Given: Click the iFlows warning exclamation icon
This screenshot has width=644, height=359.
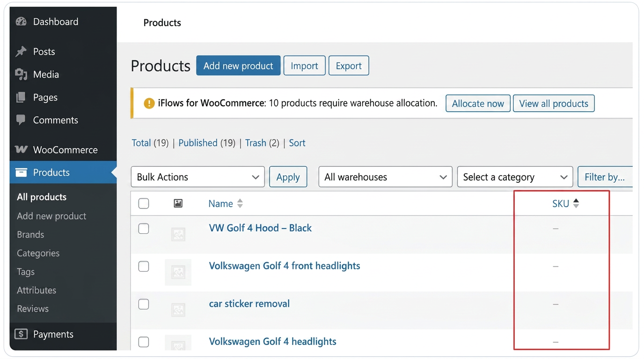Looking at the screenshot, I should point(149,103).
